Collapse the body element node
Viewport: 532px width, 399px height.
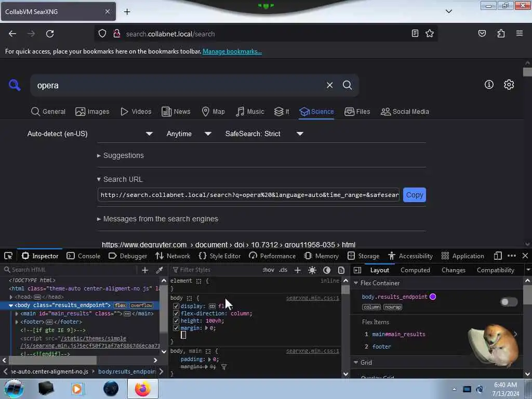pyautogui.click(x=10, y=305)
